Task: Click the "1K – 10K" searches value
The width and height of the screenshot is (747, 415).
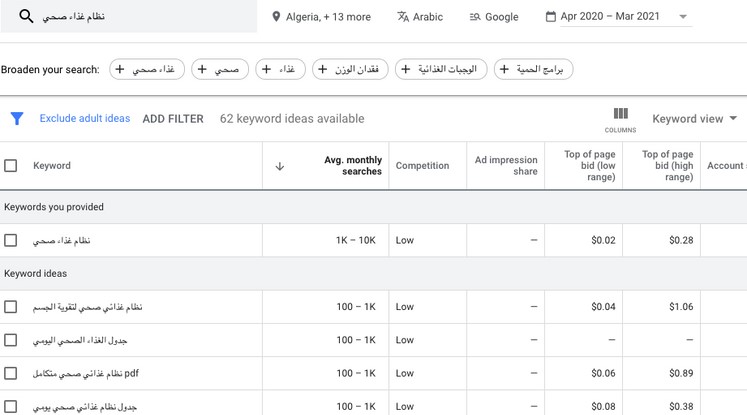Action: coord(355,240)
